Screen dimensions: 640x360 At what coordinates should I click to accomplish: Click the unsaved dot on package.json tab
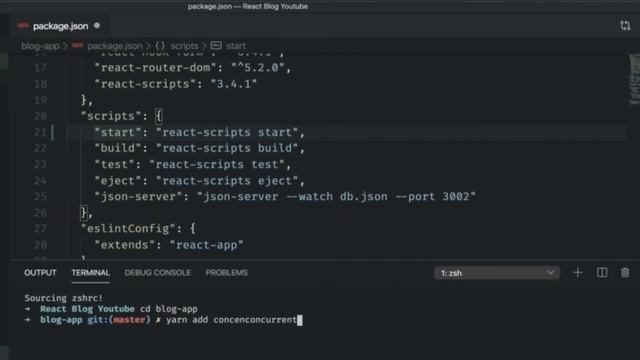[x=97, y=26]
